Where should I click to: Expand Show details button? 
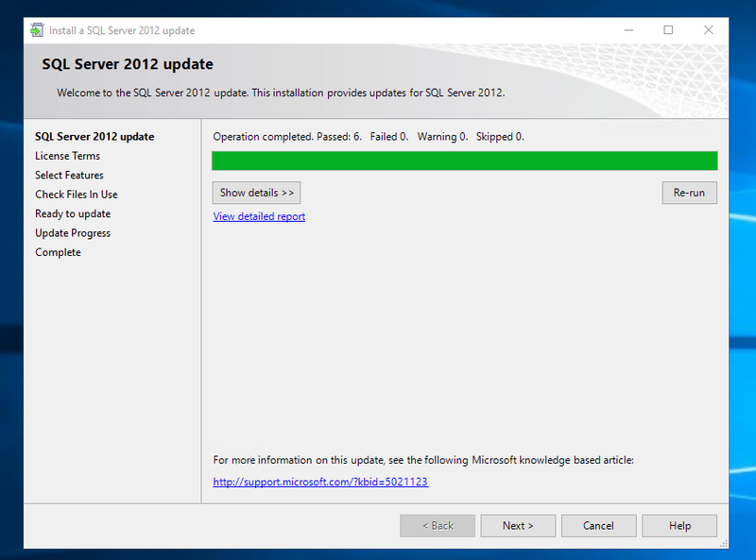(256, 193)
